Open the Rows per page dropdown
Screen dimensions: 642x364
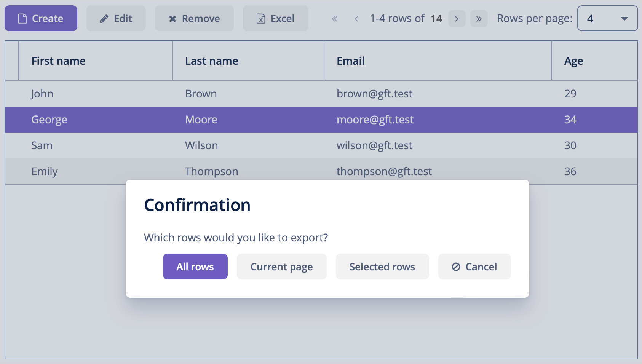(607, 18)
